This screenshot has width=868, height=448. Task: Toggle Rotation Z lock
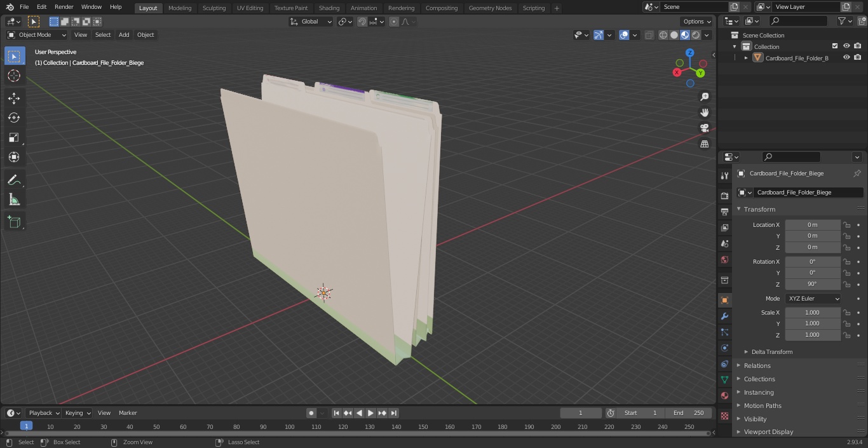click(847, 284)
